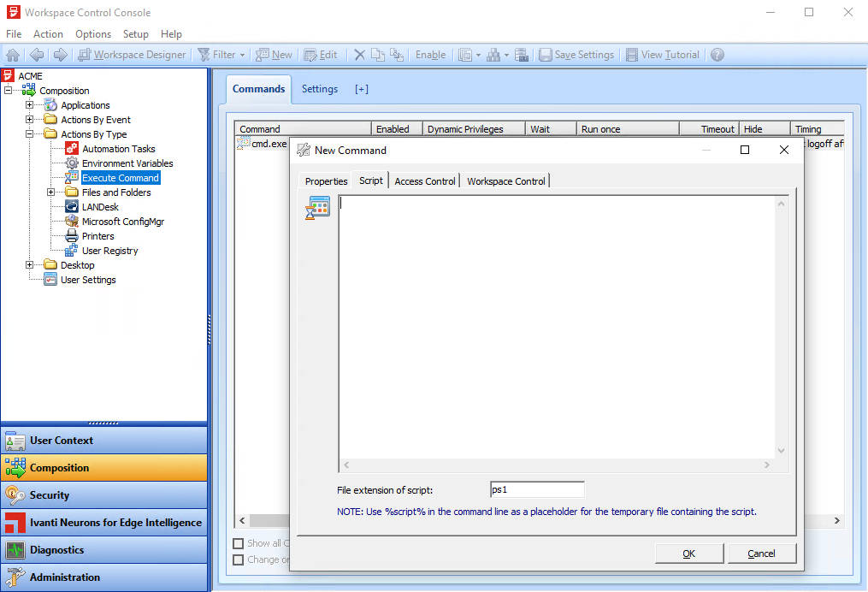Image resolution: width=868 pixels, height=592 pixels.
Task: Click the Home toolbar icon
Action: (13, 55)
